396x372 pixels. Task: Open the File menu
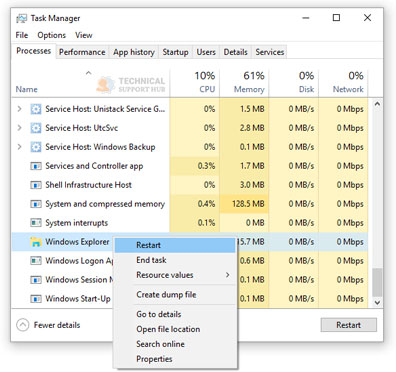click(22, 35)
